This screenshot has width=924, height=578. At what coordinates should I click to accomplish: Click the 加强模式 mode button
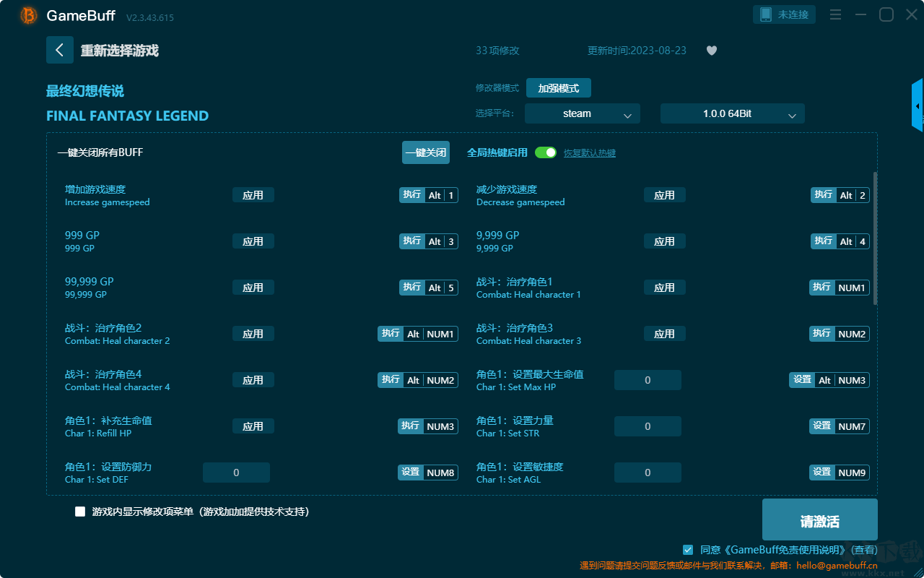coord(559,88)
